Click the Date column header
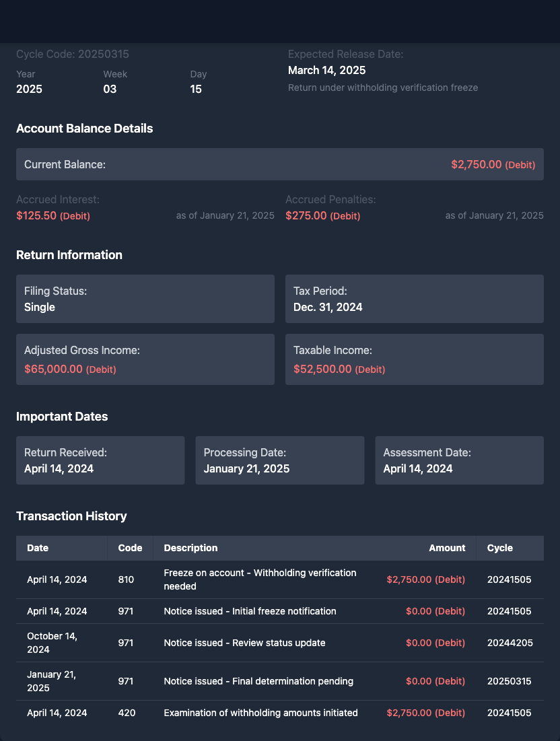Image resolution: width=560 pixels, height=741 pixels. (38, 548)
